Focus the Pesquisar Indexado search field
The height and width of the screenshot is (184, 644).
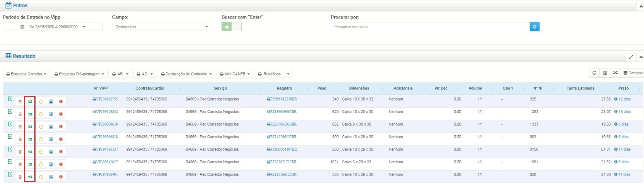point(430,27)
